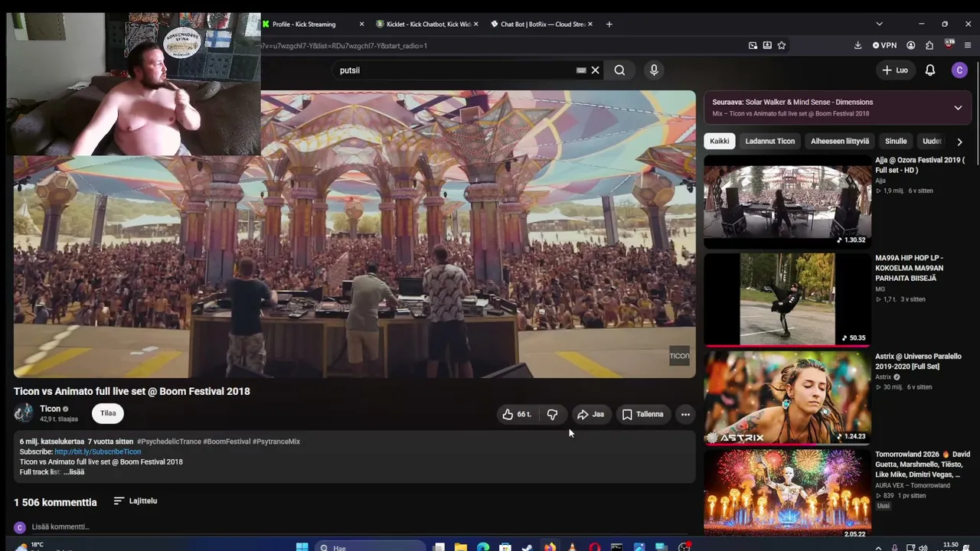Open a new browser tab with plus button
This screenshot has height=551, width=980.
tap(609, 24)
